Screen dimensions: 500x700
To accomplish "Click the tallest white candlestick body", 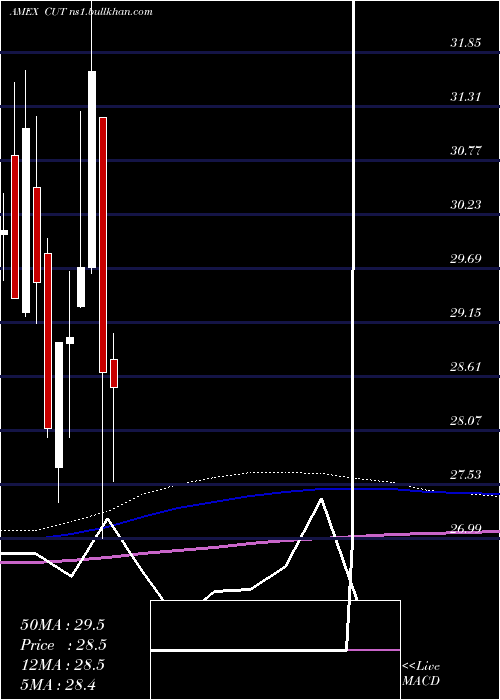I will tap(92, 169).
